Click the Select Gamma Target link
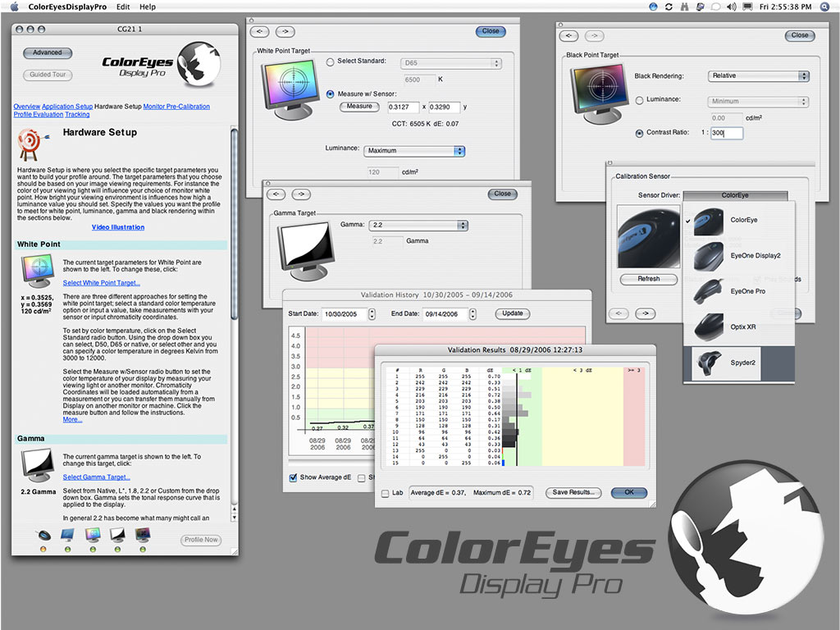 pos(97,477)
